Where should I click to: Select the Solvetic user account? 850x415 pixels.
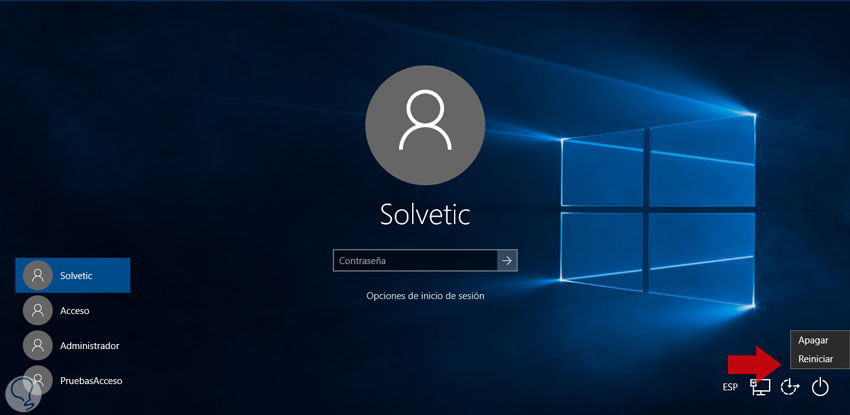(73, 275)
